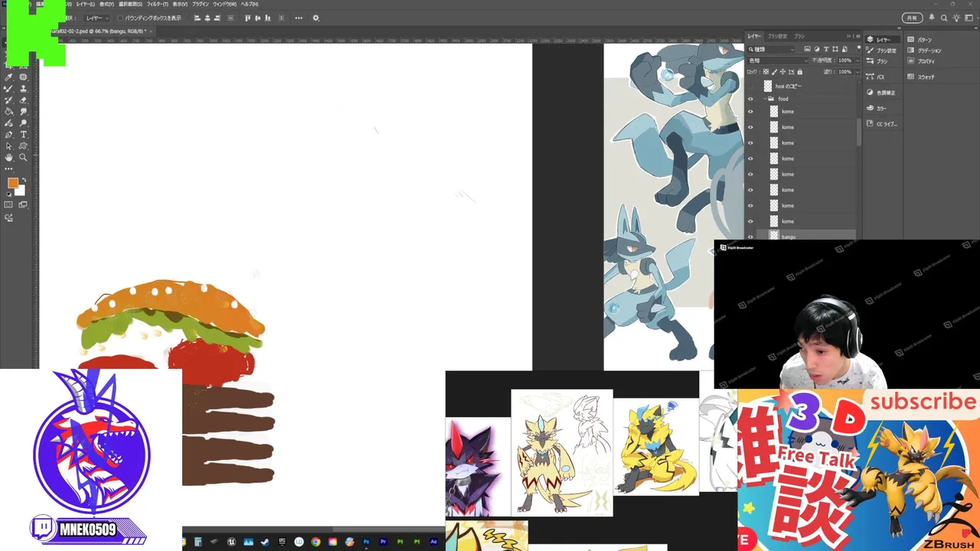Lock layer position icon

coord(782,72)
